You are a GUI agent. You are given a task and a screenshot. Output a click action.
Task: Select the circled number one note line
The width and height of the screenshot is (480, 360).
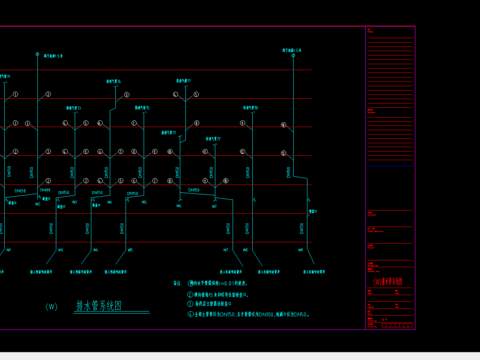tap(217, 284)
